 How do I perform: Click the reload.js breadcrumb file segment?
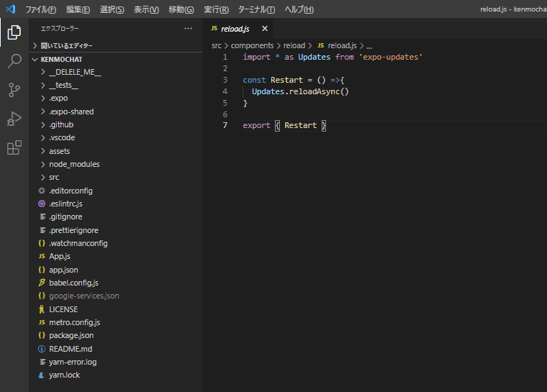[342, 46]
